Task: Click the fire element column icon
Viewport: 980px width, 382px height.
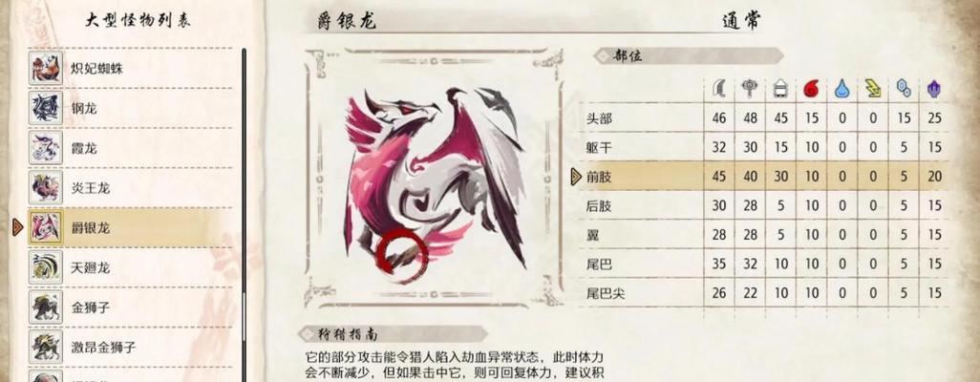Action: click(811, 90)
